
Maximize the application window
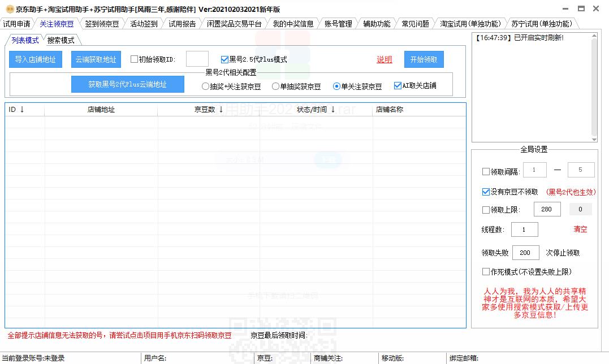click(x=581, y=8)
